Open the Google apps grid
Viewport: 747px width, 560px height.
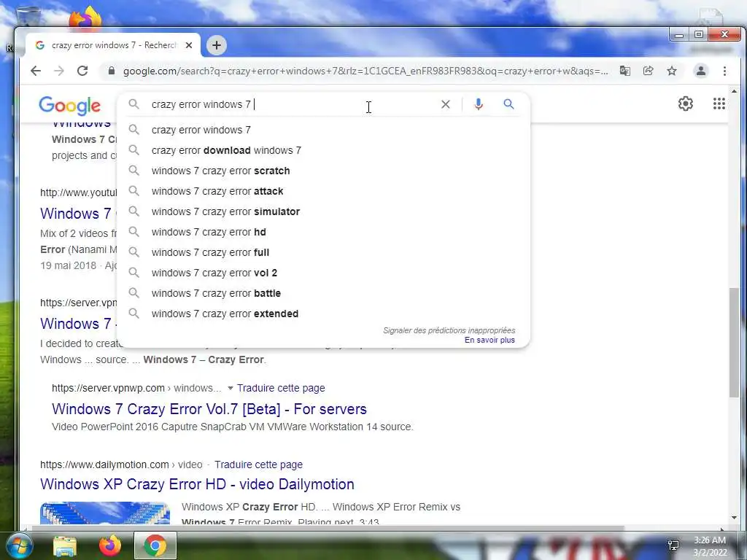coord(719,104)
